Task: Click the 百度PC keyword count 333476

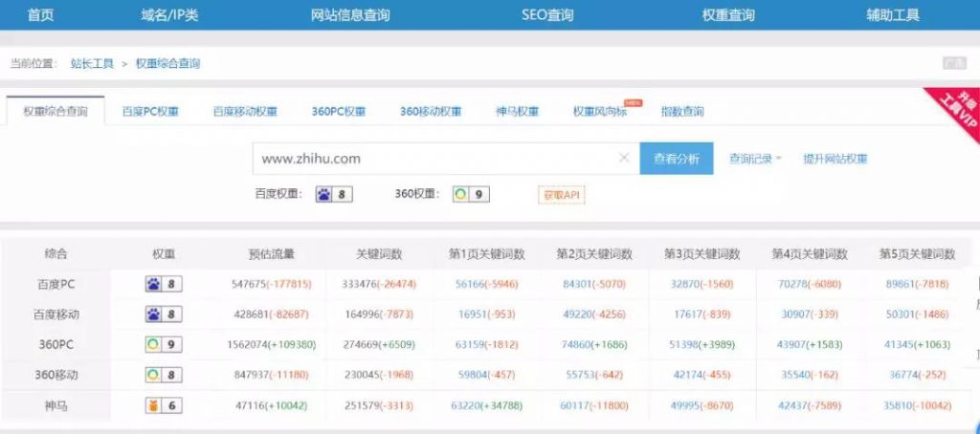Action: coord(359,284)
